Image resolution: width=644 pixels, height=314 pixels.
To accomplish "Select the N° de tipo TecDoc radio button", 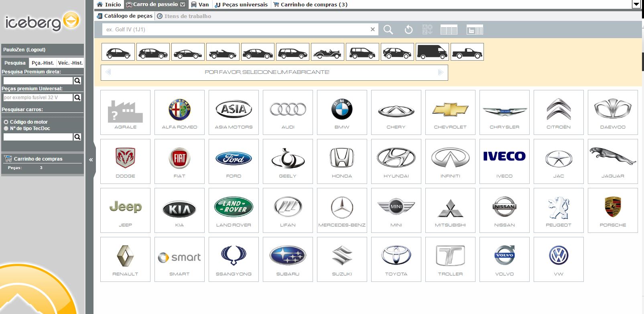I will point(6,128).
